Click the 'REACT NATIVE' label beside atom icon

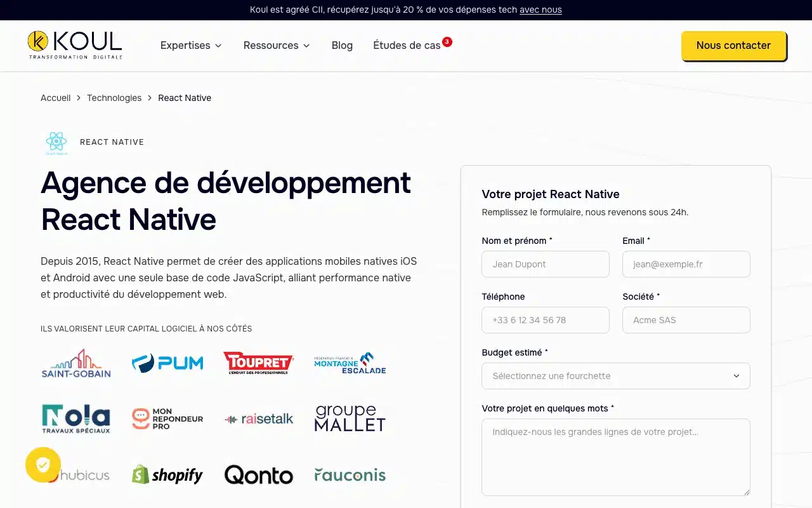pos(112,142)
